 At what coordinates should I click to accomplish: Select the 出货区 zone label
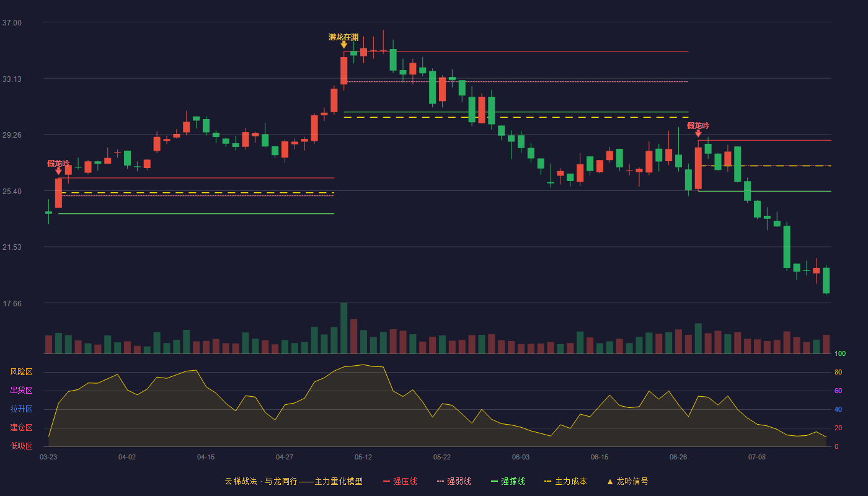[x=21, y=391]
